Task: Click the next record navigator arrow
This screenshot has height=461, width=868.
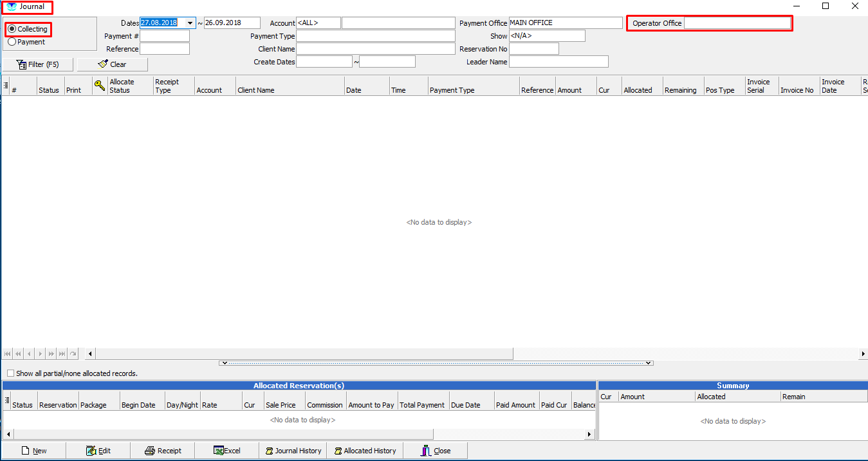Action: (40, 353)
